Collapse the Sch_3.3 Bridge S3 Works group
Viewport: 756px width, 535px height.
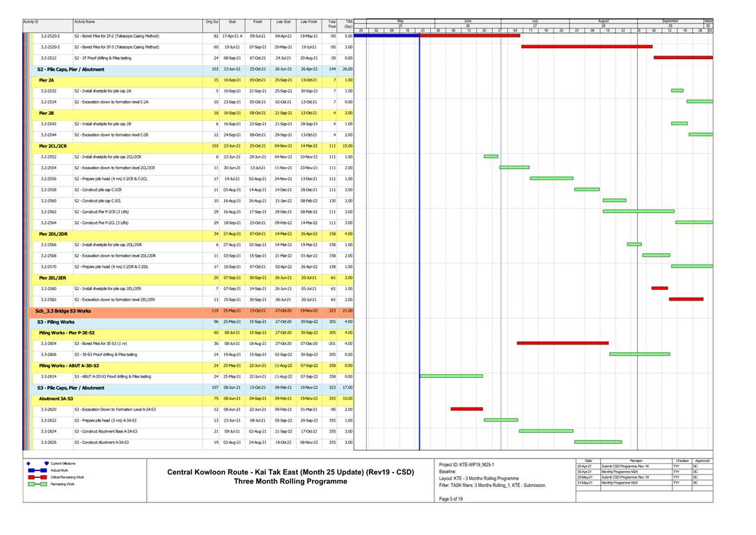point(63,311)
